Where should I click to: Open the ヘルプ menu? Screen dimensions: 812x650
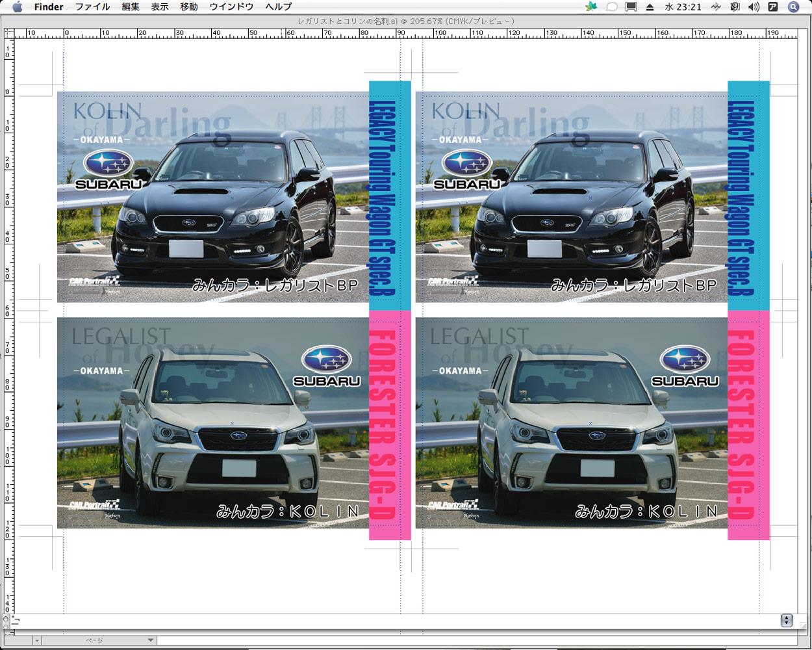(x=279, y=6)
